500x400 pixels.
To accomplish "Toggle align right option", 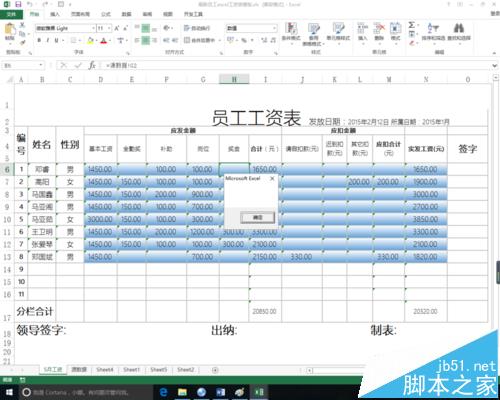I will click(x=154, y=40).
